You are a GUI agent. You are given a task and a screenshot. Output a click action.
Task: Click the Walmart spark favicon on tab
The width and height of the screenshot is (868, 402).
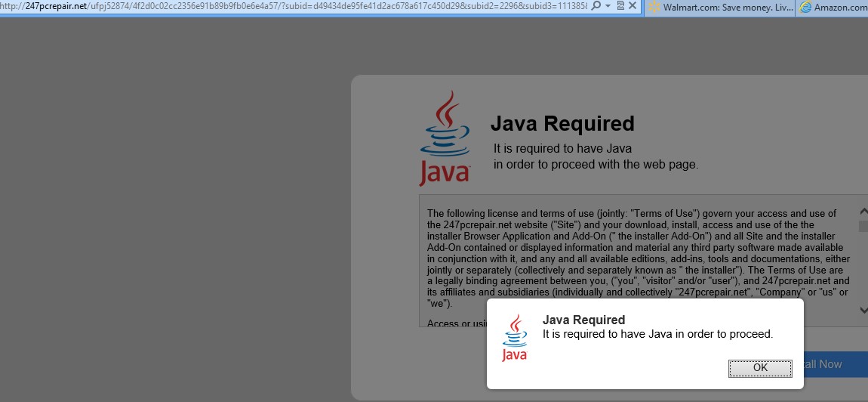point(654,7)
